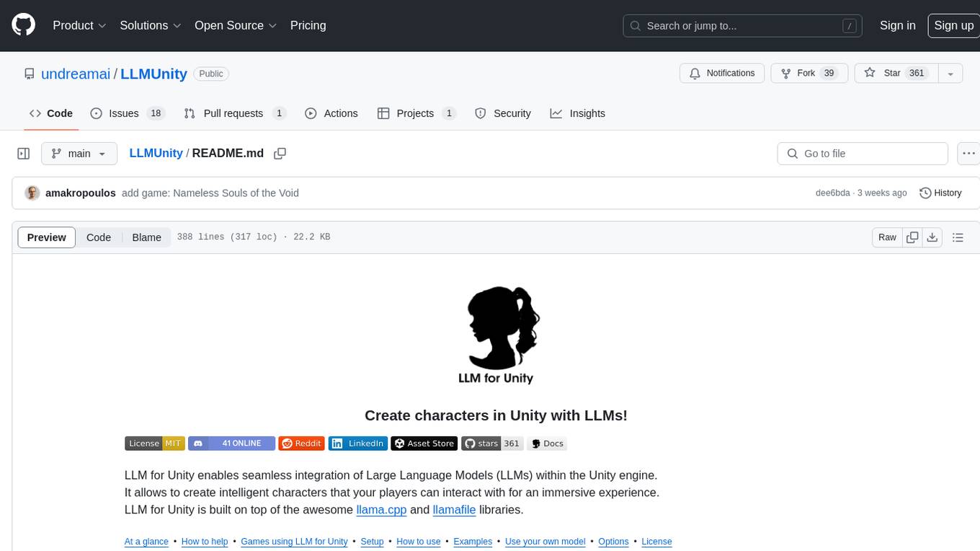The height and width of the screenshot is (551, 980).
Task: Click the Sign up button
Action: 953,25
